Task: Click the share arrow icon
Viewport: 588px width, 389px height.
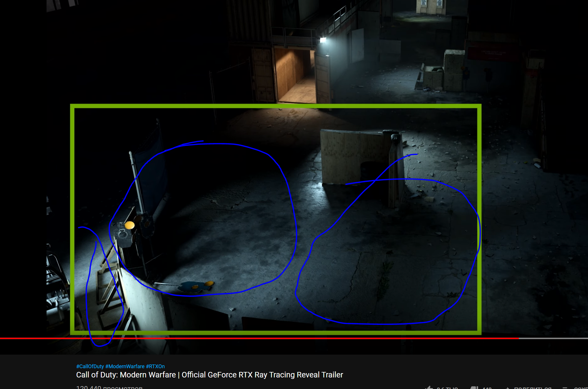Action: pyautogui.click(x=507, y=388)
